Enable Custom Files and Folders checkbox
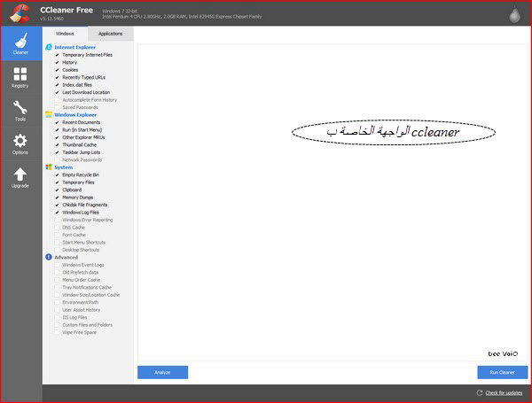This screenshot has height=403, width=532. pos(57,325)
